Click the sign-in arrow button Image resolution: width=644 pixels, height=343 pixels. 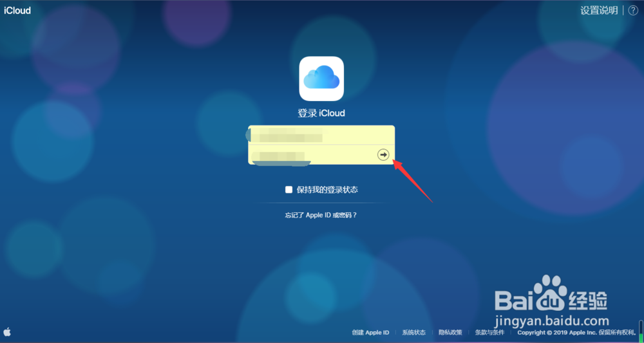pyautogui.click(x=383, y=154)
